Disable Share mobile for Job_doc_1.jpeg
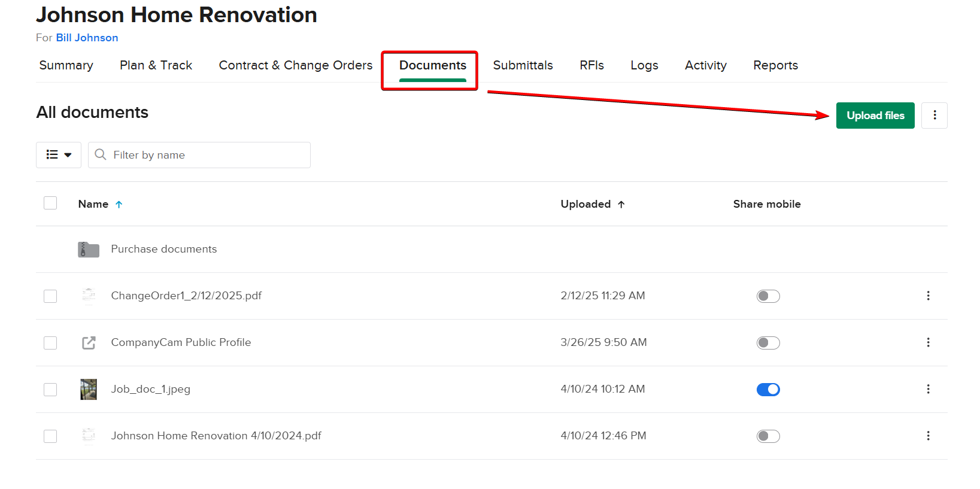The image size is (980, 489). [768, 390]
